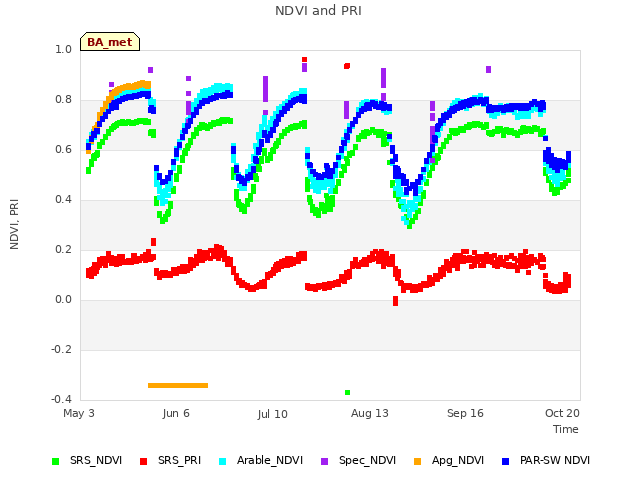Select the SRS_PRI legend label

click(180, 460)
